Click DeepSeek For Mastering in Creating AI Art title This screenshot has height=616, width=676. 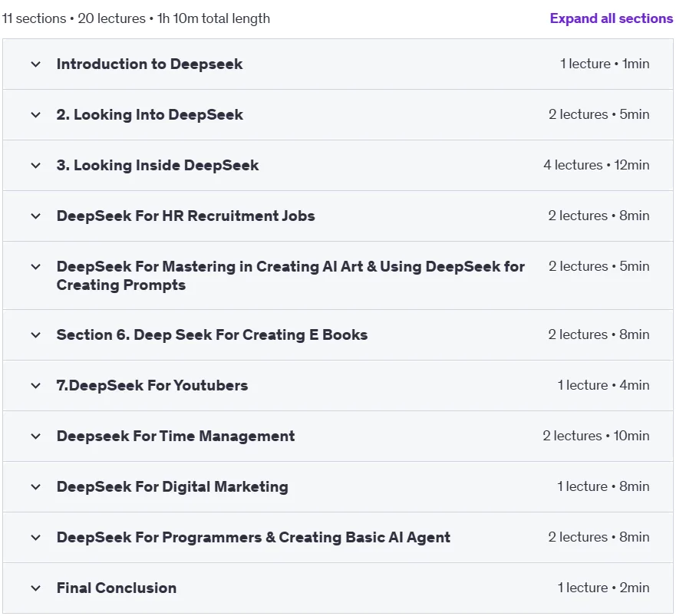point(291,276)
